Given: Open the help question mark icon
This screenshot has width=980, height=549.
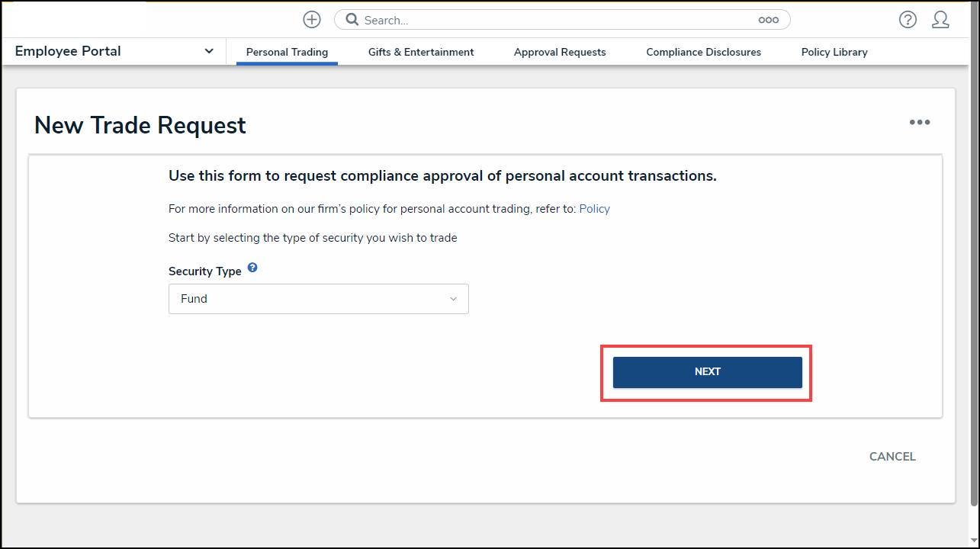Looking at the screenshot, I should pos(908,20).
